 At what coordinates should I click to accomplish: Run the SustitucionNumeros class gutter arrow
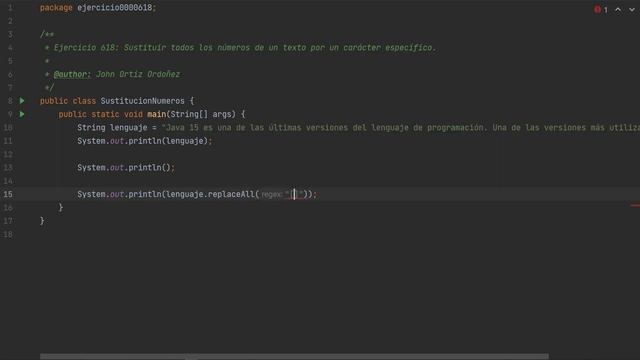pos(22,100)
